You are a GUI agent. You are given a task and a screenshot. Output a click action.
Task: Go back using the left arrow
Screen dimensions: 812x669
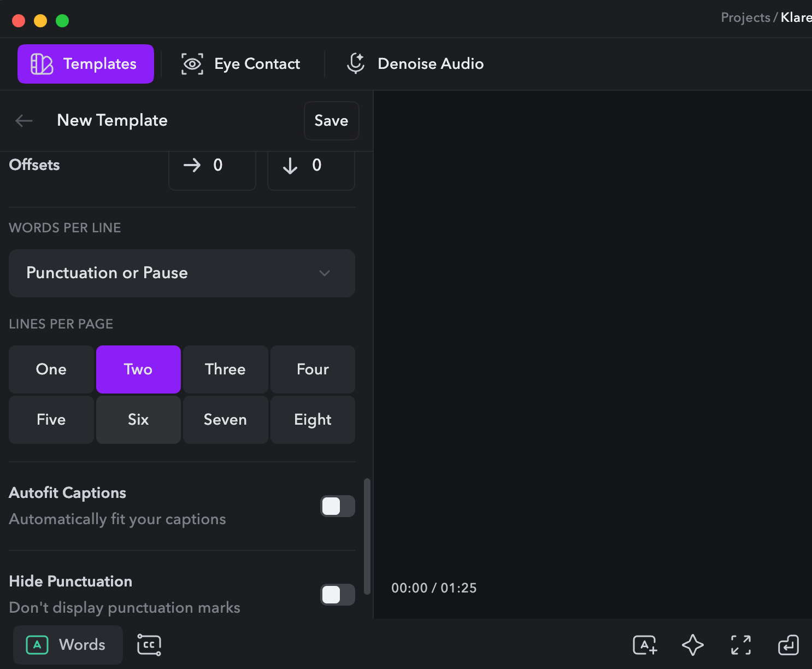click(24, 121)
